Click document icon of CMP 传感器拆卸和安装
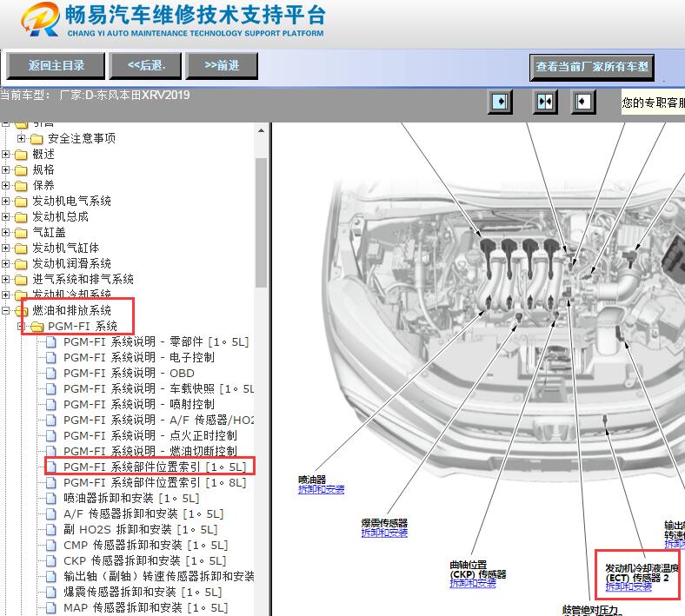 (x=51, y=546)
